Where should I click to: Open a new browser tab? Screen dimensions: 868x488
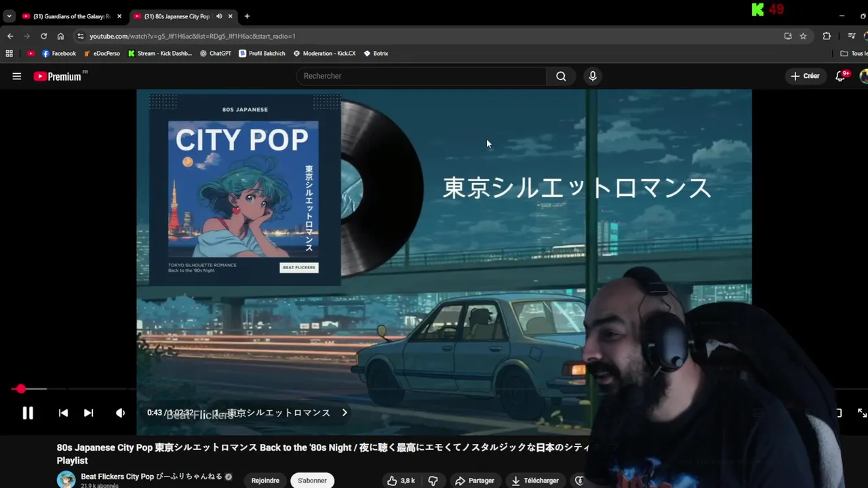pos(247,16)
